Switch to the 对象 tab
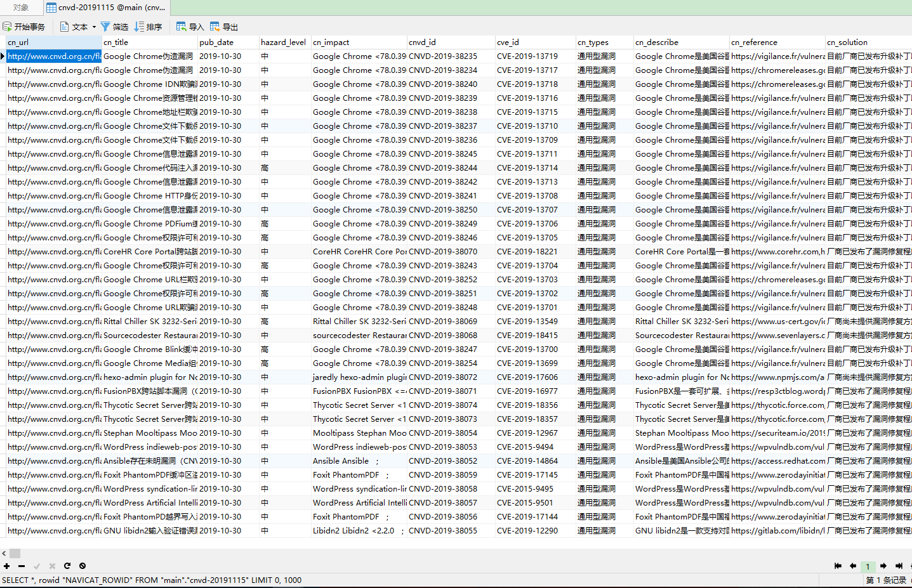This screenshot has width=912, height=588. (x=21, y=8)
